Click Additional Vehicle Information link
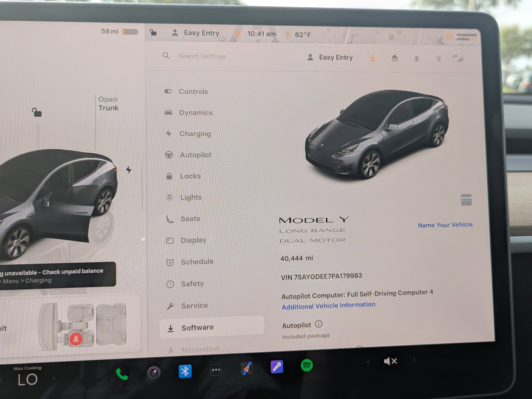Screen dimensions: 532x399 328,306
